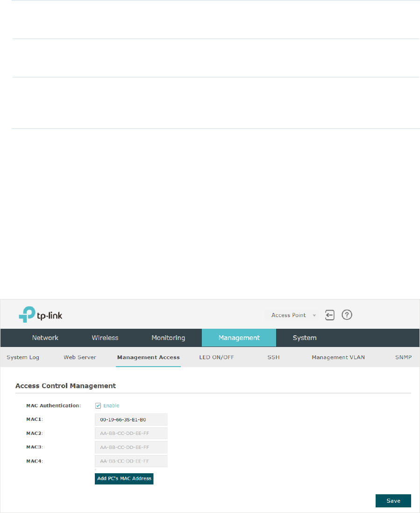The height and width of the screenshot is (513, 420).
Task: Open the LED ON/OFF subtab
Action: 217,357
